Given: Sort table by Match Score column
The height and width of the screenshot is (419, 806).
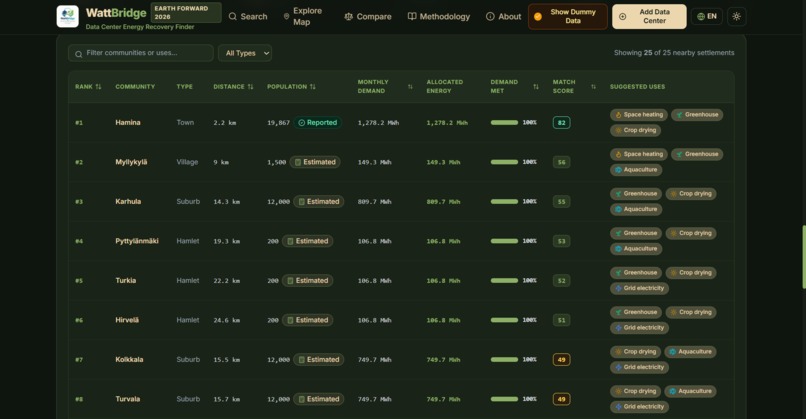Looking at the screenshot, I should (574, 86).
